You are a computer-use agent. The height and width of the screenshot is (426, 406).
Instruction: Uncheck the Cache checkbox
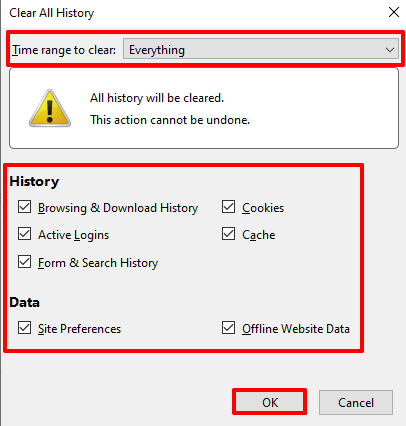point(228,234)
